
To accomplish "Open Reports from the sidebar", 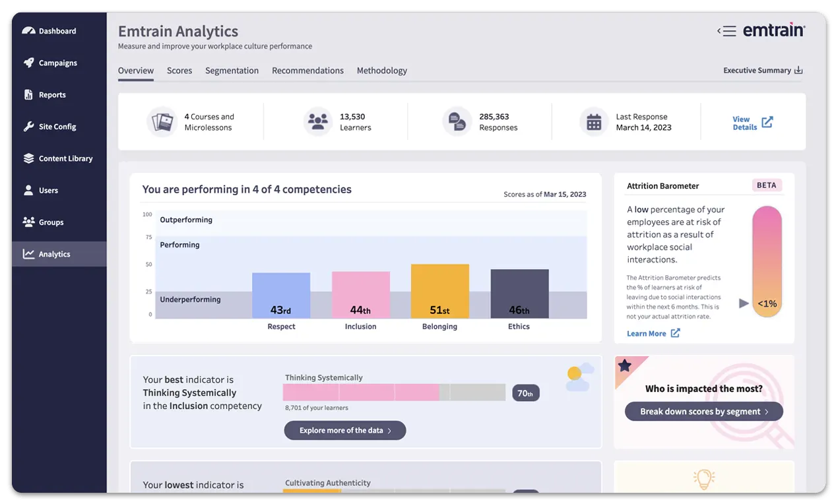I will (59, 95).
